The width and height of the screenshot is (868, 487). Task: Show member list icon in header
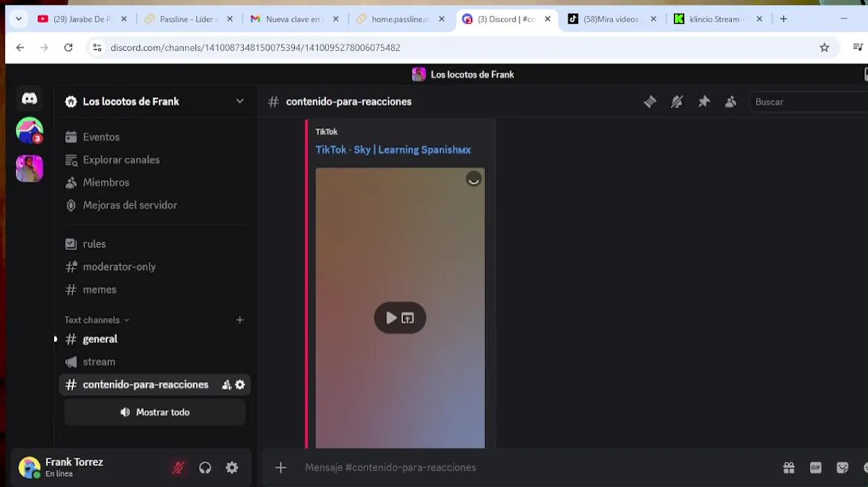(x=731, y=101)
